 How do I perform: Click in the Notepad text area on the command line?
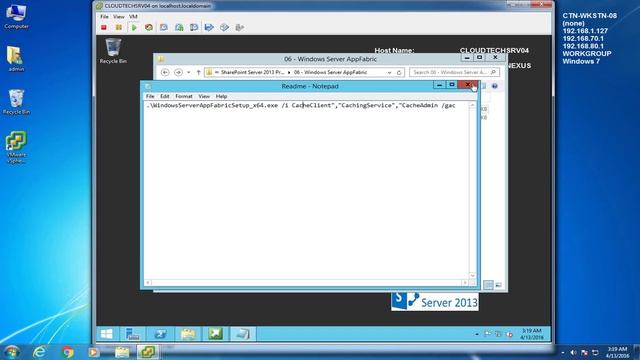pos(301,105)
